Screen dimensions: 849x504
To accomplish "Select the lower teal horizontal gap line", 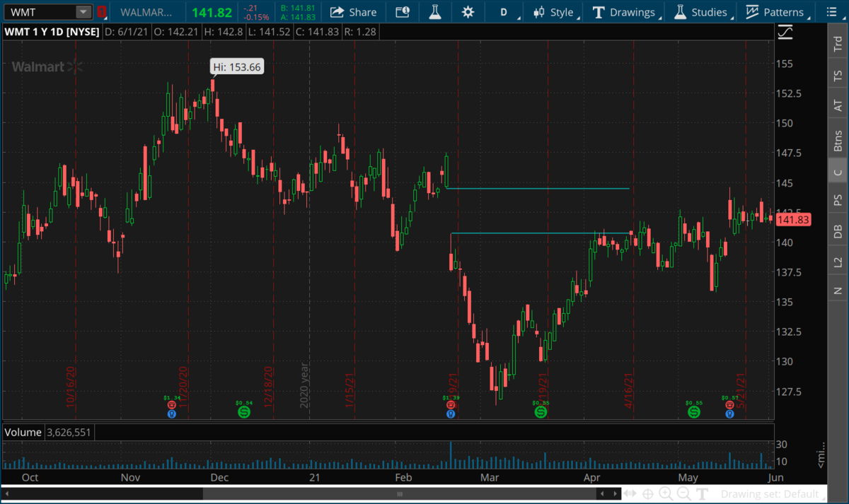I will (x=541, y=233).
